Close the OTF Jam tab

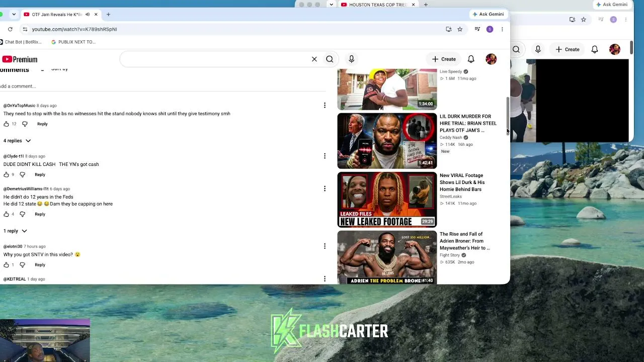[x=96, y=15]
